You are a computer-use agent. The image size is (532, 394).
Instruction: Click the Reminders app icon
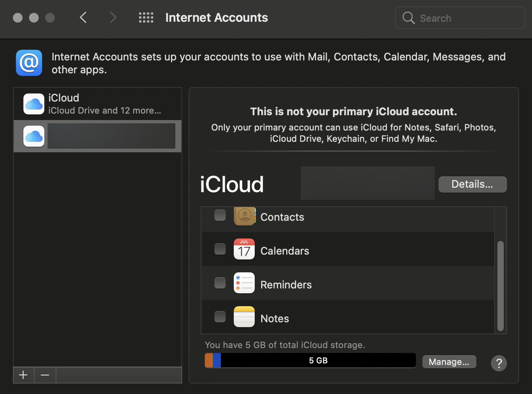[x=244, y=283]
